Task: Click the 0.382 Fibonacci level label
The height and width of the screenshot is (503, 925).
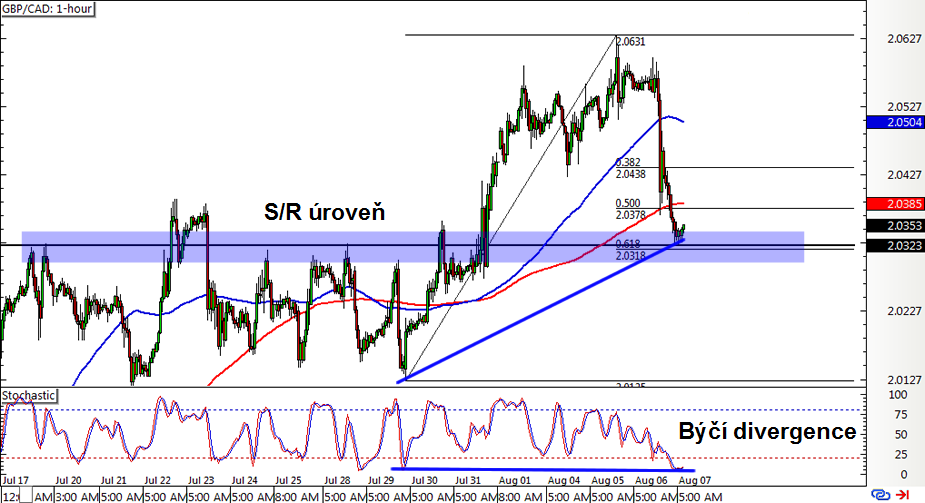Action: point(628,162)
